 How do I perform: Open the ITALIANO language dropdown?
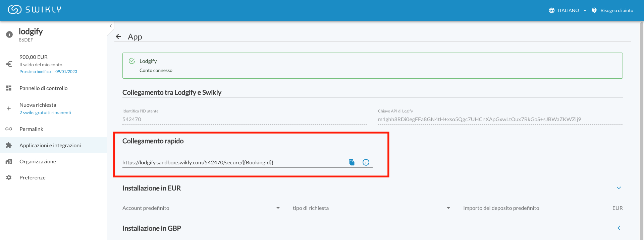coord(569,10)
